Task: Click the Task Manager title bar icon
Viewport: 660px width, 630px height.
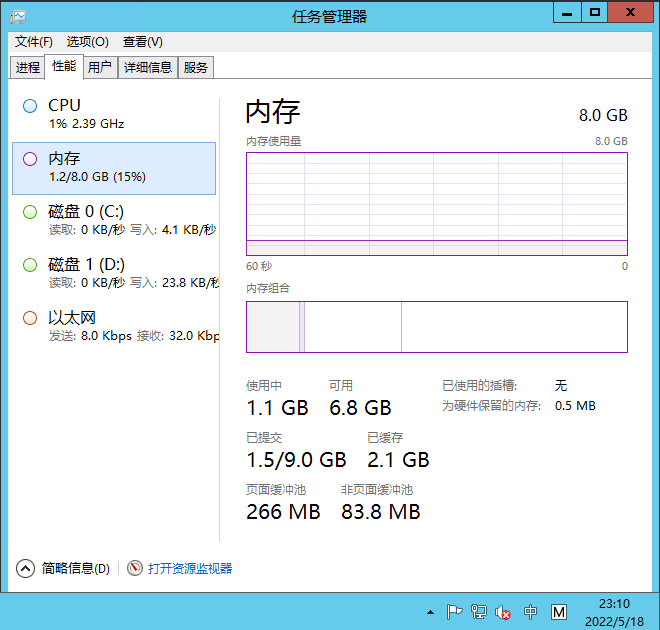Action: (18, 15)
